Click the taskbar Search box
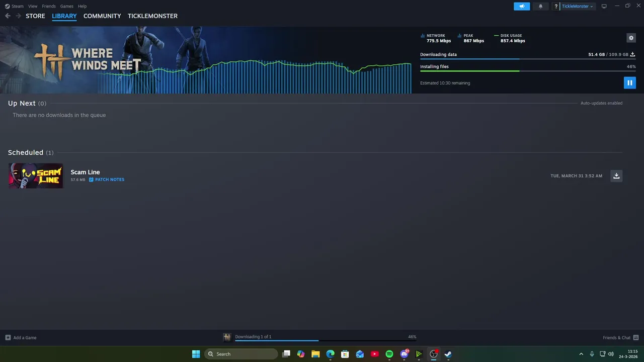Image resolution: width=644 pixels, height=362 pixels. (241, 354)
